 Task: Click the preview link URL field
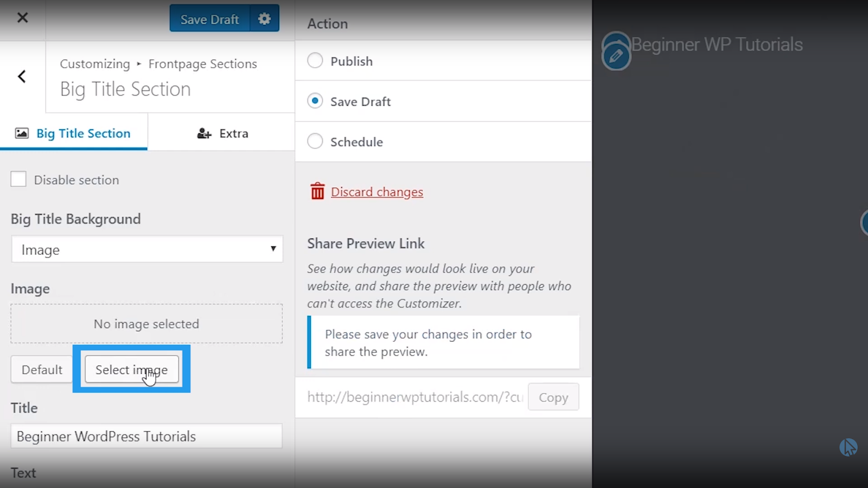(416, 397)
